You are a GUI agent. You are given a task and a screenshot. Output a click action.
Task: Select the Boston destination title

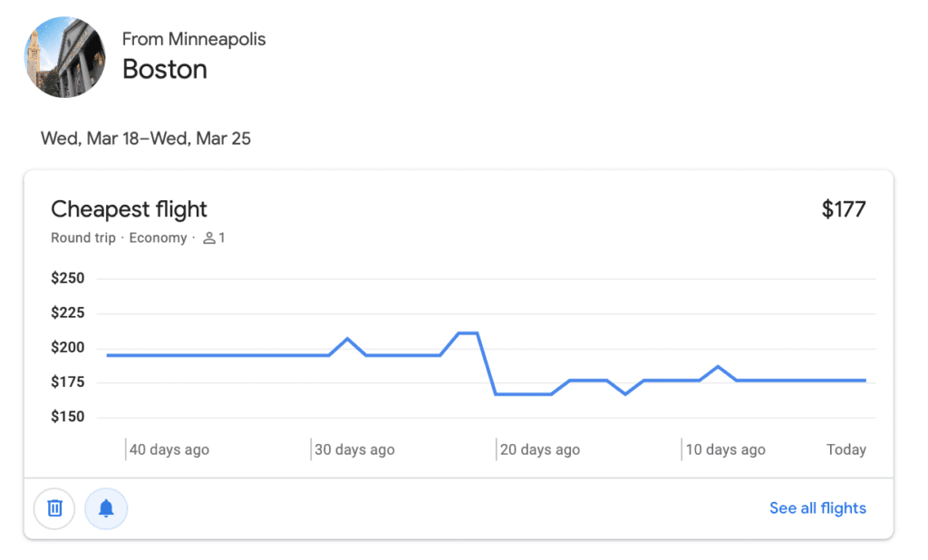pyautogui.click(x=164, y=70)
